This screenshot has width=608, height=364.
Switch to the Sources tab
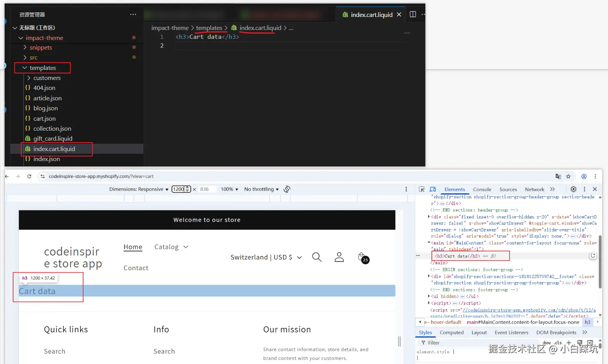[x=508, y=189]
